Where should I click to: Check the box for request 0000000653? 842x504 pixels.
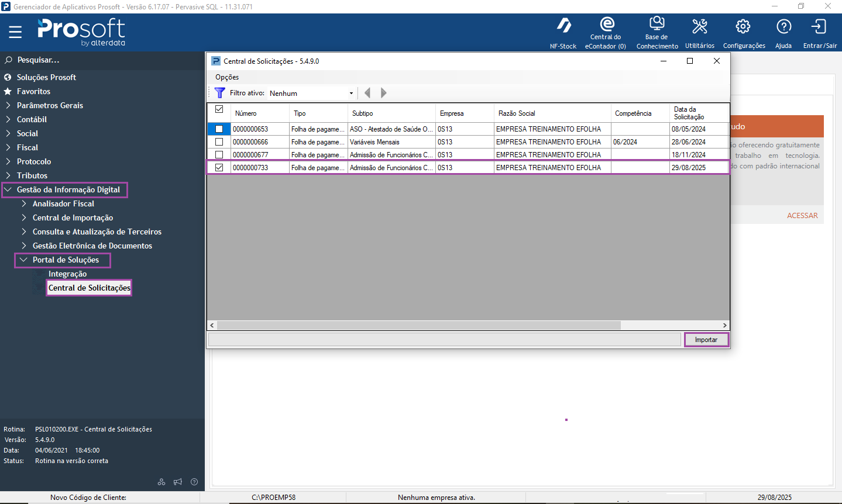[219, 129]
